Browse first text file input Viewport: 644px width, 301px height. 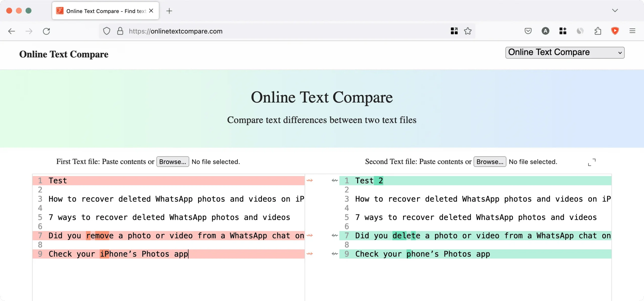pos(173,161)
